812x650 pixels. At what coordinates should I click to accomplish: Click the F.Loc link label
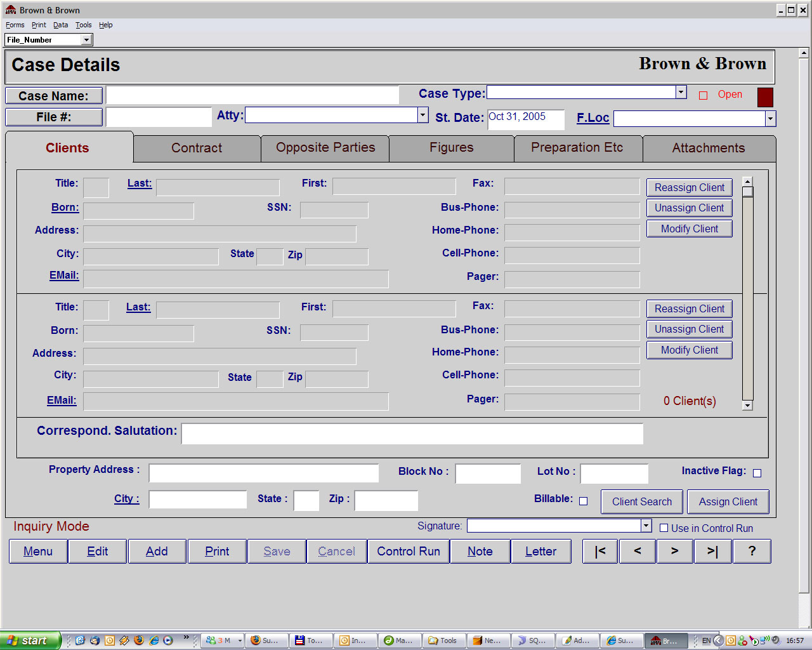[x=593, y=117]
